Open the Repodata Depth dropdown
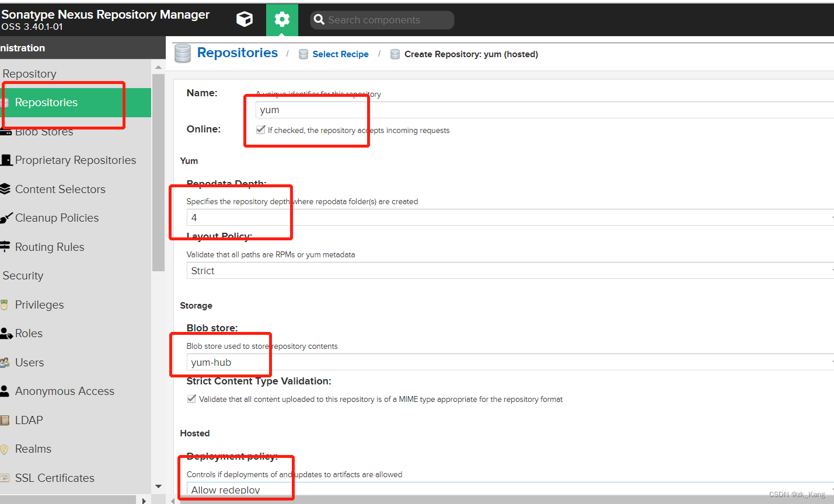 (x=508, y=218)
